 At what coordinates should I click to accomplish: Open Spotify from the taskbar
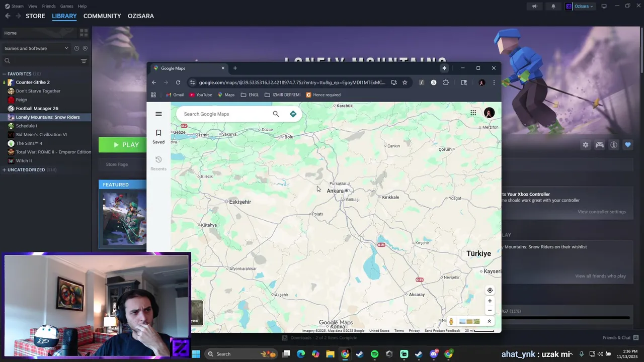click(374, 354)
